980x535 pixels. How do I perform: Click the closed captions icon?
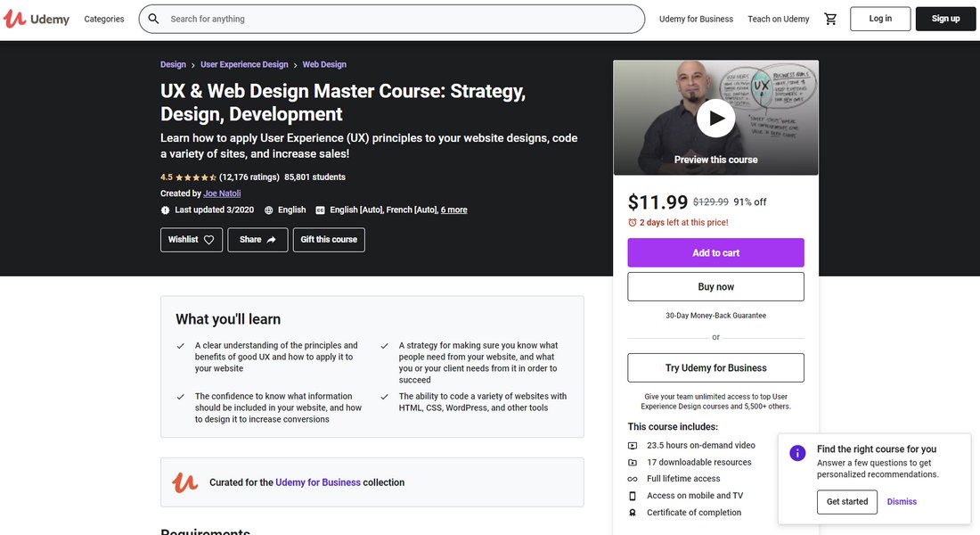coord(320,210)
